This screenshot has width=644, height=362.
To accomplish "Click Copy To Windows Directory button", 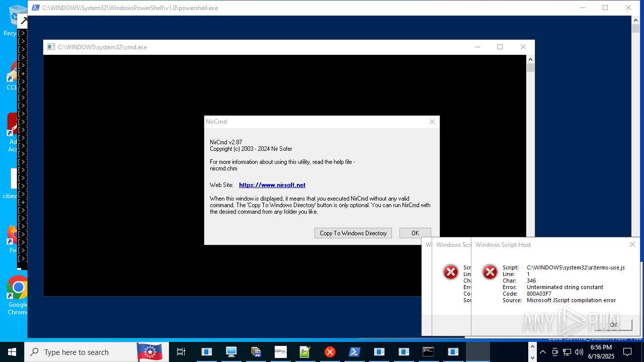I will tap(353, 233).
